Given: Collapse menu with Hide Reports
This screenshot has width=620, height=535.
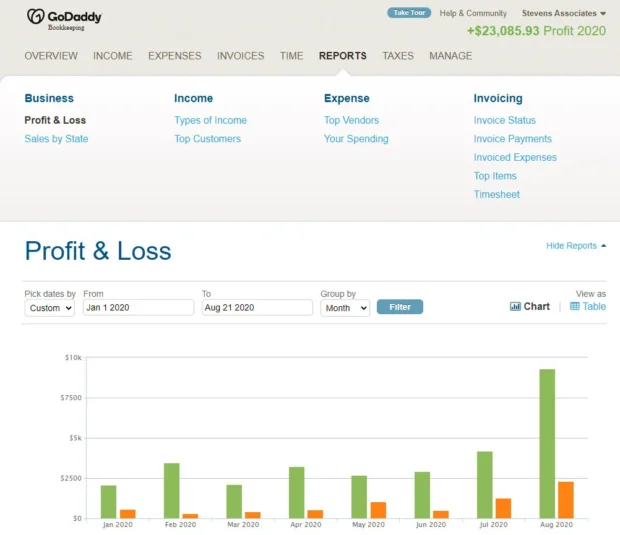Looking at the screenshot, I should [x=576, y=246].
